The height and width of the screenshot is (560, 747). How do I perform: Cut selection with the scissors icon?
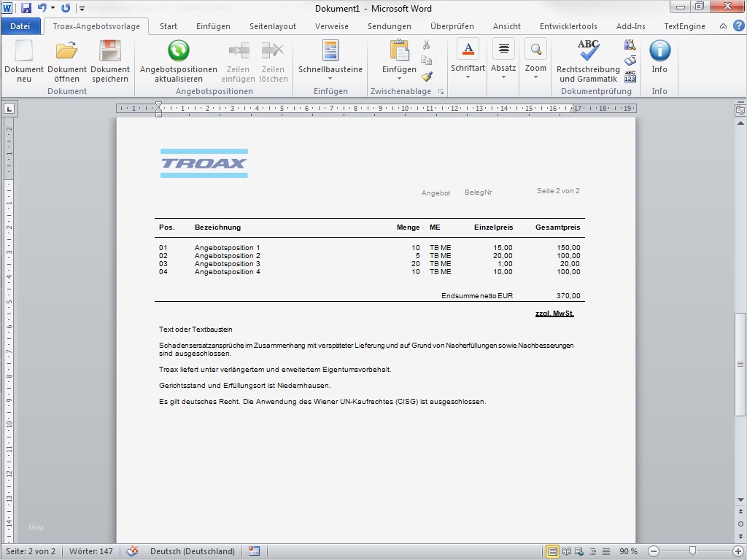[426, 44]
